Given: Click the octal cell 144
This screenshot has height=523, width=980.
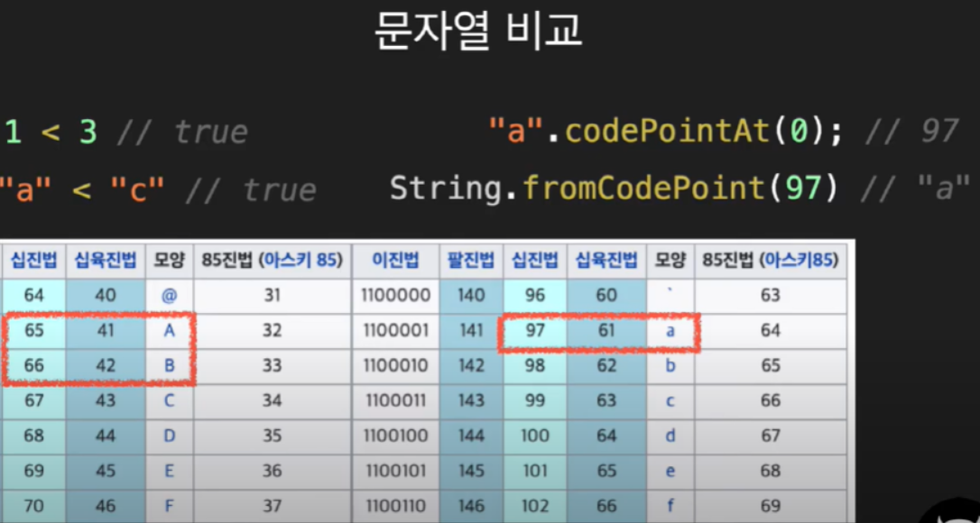Looking at the screenshot, I should pos(471,436).
